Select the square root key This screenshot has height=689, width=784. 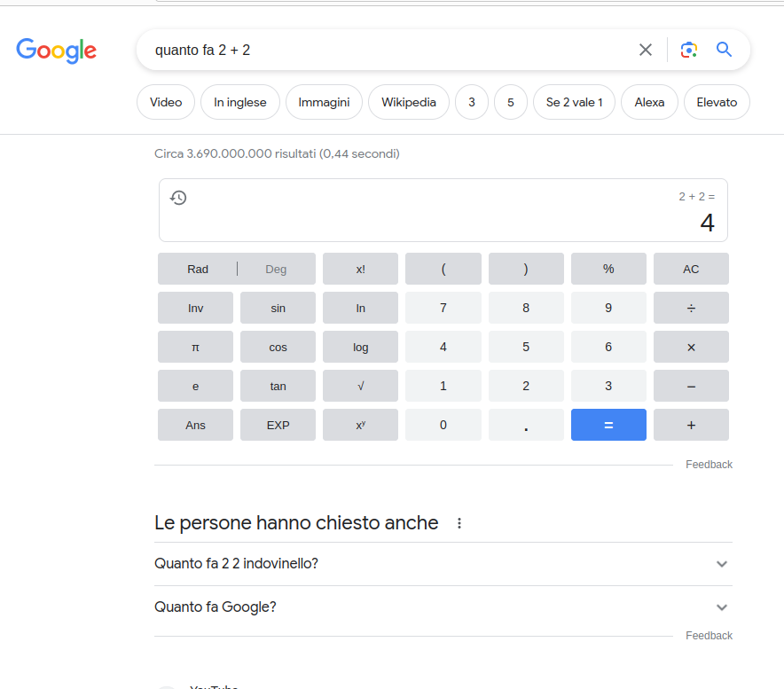pos(360,386)
